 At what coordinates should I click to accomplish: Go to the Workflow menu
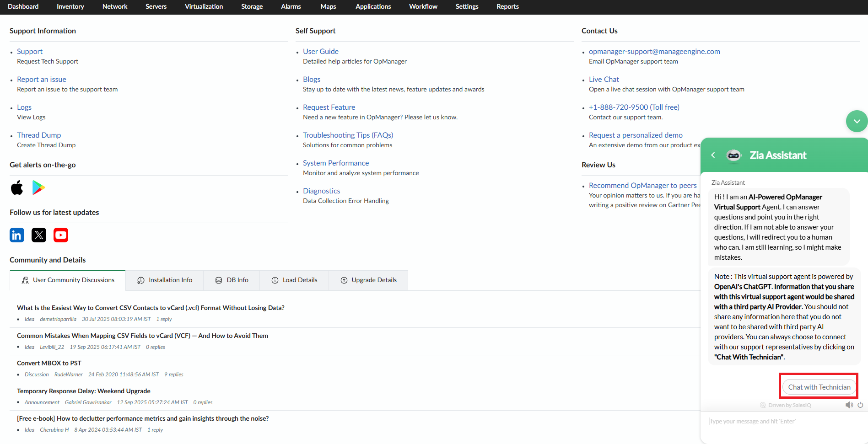(x=423, y=6)
